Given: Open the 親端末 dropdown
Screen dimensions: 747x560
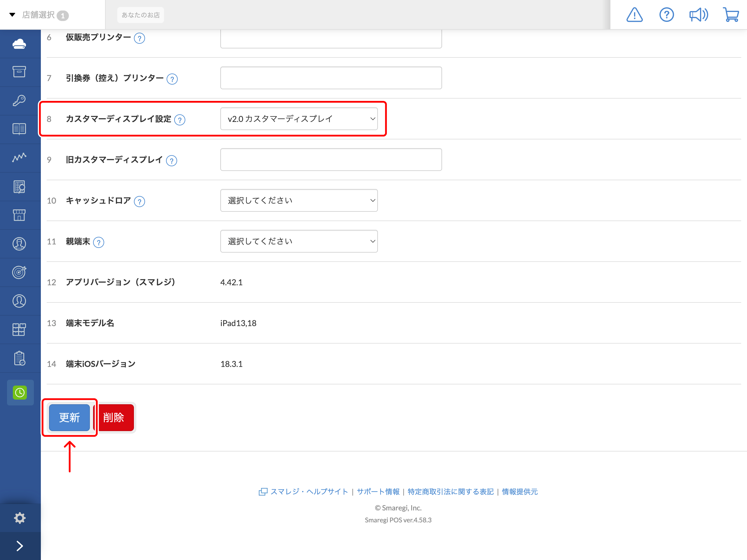Looking at the screenshot, I should point(299,241).
